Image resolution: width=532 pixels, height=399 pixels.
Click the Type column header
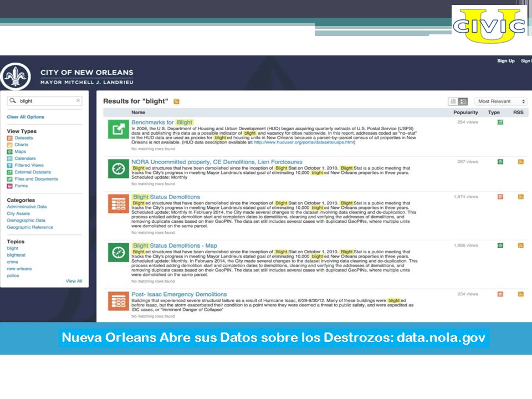494,112
